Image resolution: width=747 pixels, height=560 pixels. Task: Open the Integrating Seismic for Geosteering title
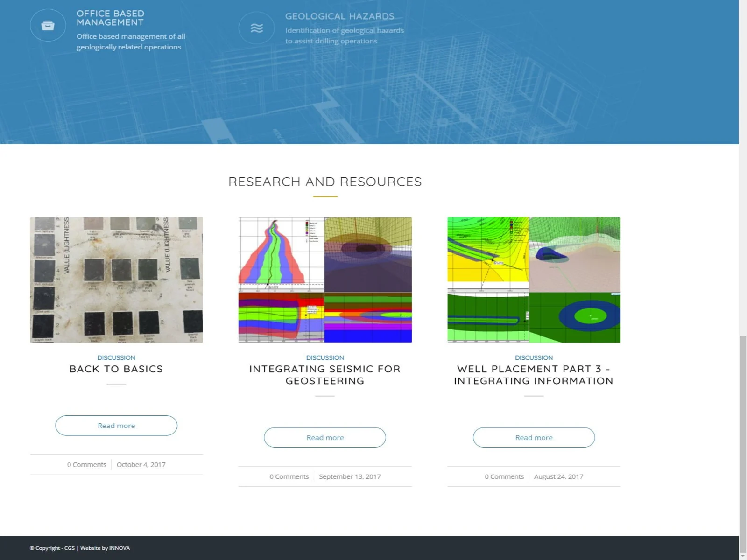325,375
